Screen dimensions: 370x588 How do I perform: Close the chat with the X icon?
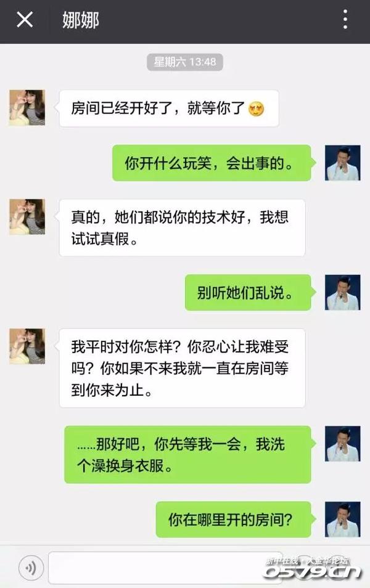(25, 19)
